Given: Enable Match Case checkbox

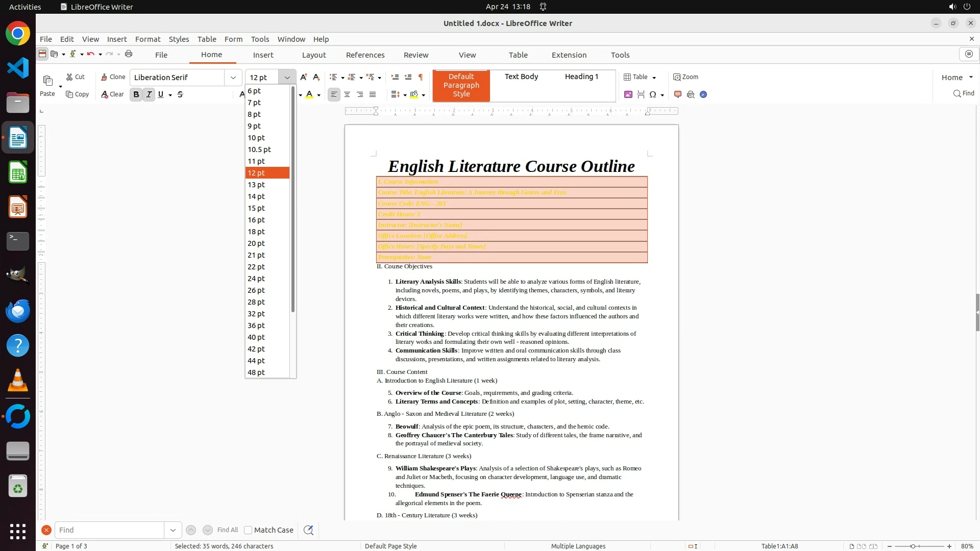Looking at the screenshot, I should coord(248,530).
